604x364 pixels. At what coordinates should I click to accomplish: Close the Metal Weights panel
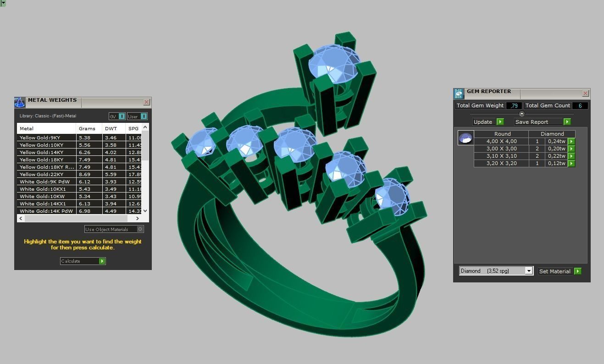tap(147, 102)
